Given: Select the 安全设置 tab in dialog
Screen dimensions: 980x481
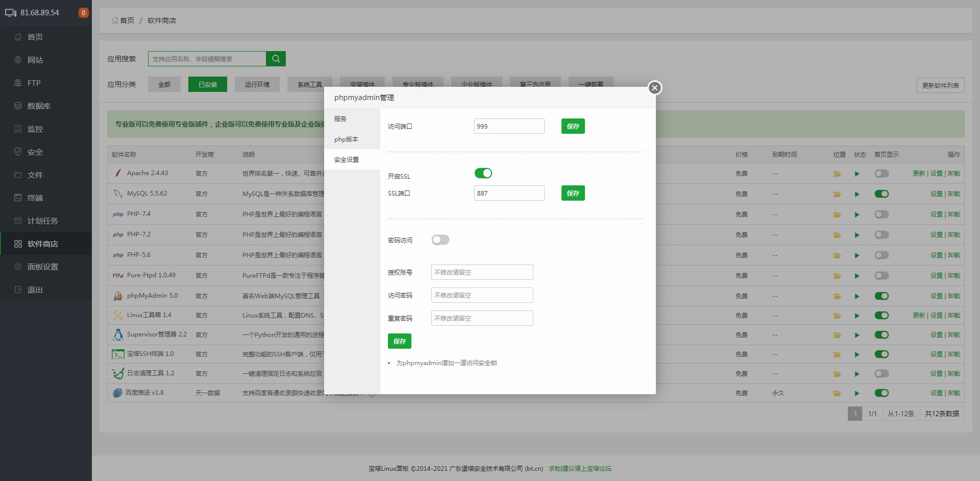Looking at the screenshot, I should 352,159.
